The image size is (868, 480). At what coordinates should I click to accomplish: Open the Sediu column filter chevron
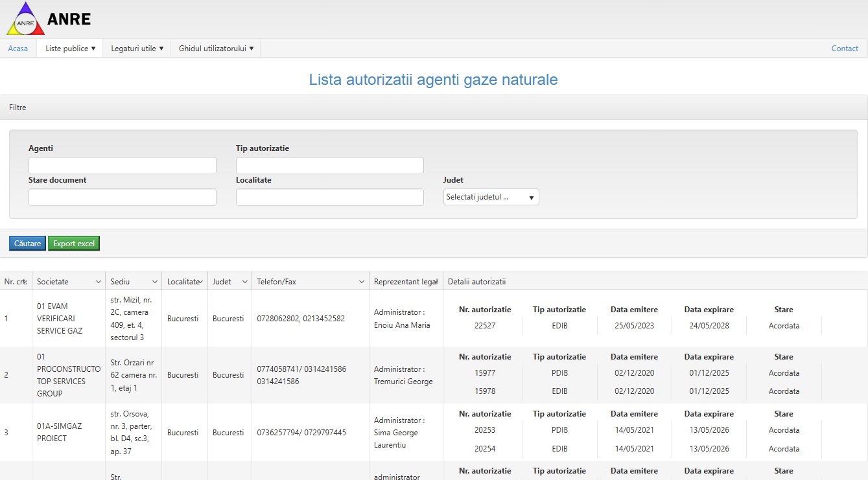click(x=155, y=282)
